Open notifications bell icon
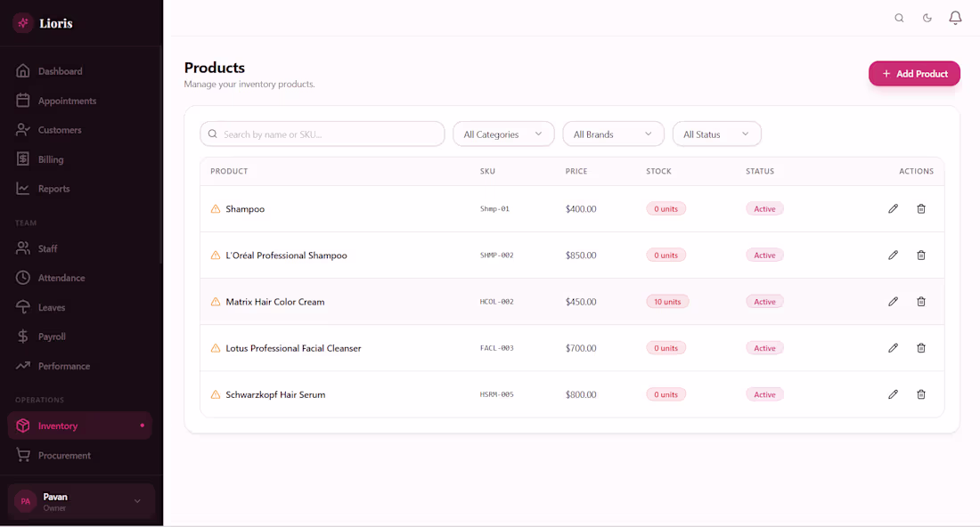This screenshot has height=527, width=980. [955, 18]
